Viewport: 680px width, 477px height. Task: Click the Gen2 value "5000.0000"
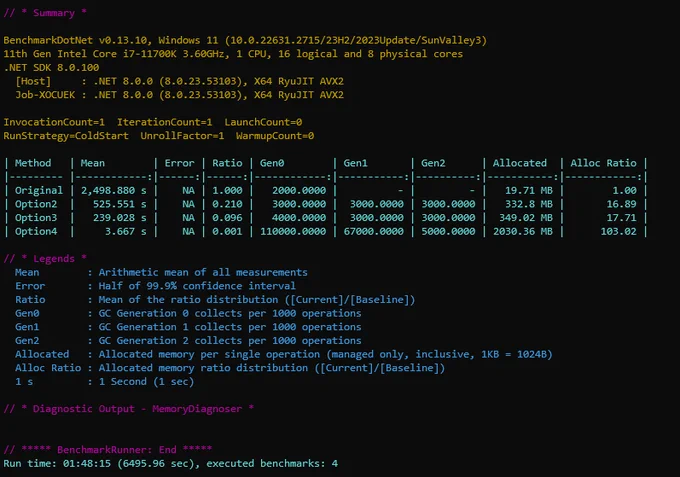pyautogui.click(x=448, y=232)
